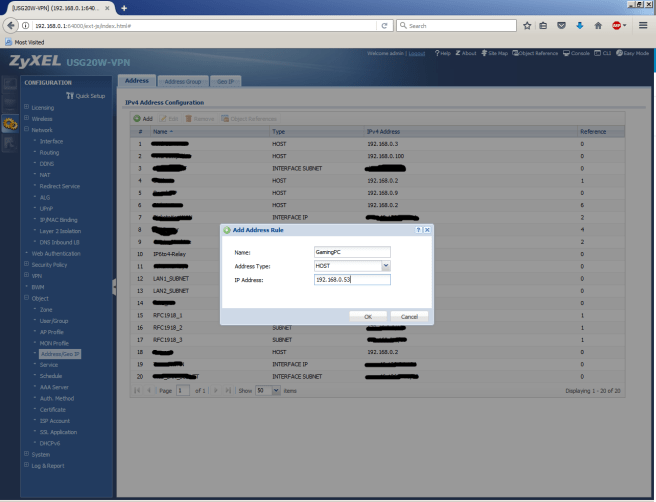This screenshot has height=502, width=656.
Task: Click the IP Address input field
Action: 350,280
